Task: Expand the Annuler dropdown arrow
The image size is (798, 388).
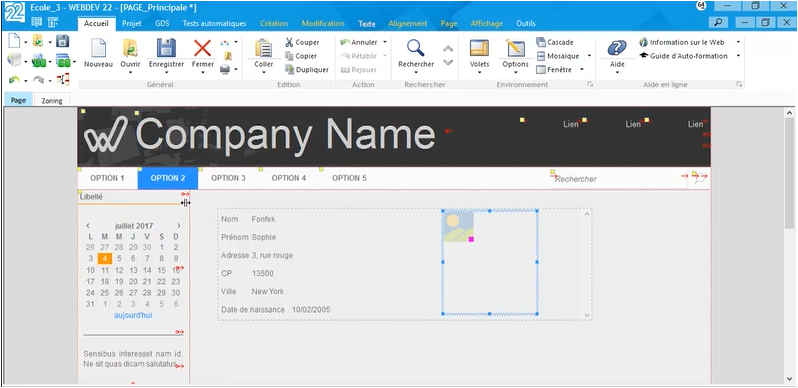Action: (385, 42)
